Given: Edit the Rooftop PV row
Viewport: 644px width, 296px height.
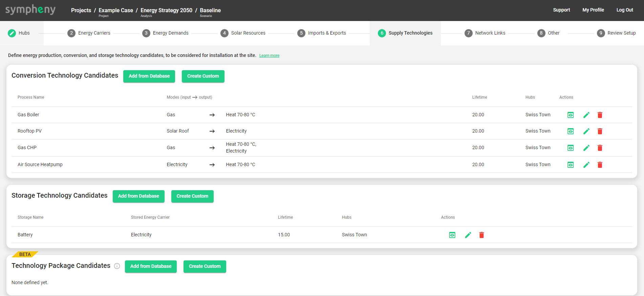Looking at the screenshot, I should click(x=586, y=131).
